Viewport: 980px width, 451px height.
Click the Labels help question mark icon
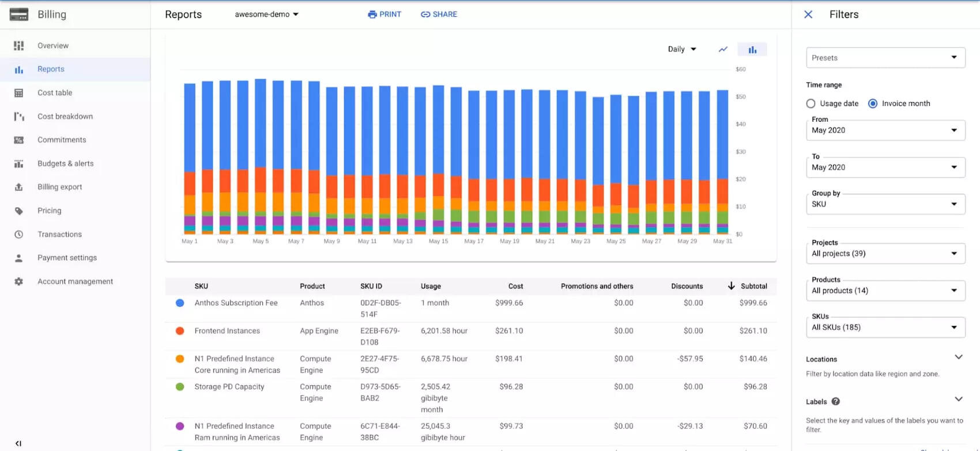point(835,401)
